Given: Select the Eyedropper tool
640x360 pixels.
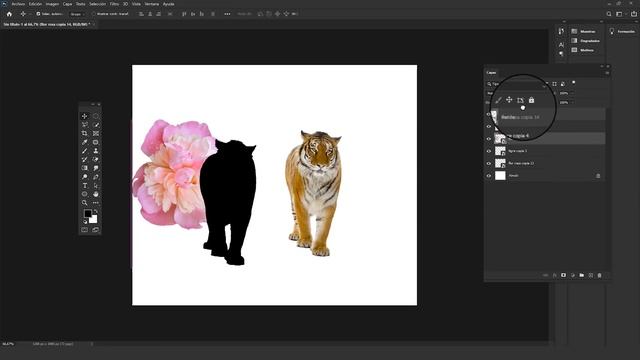Looking at the screenshot, I should pyautogui.click(x=84, y=142).
